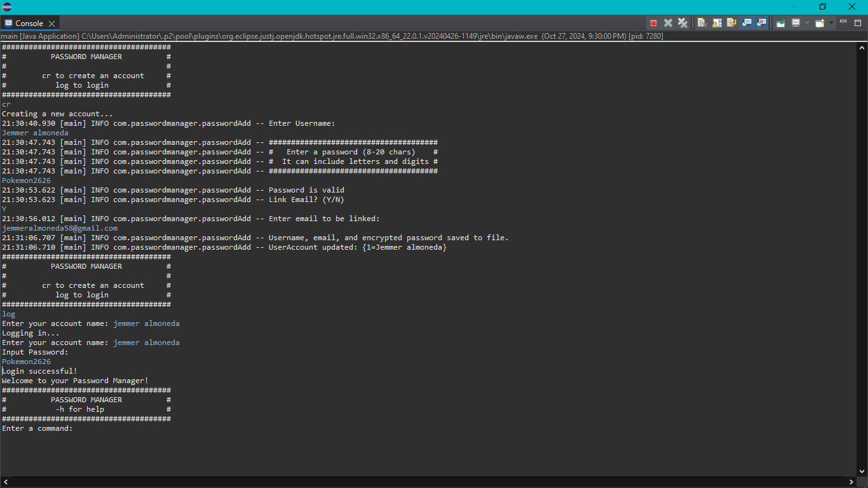868x488 pixels.
Task: Terminate the running Java program
Action: tap(653, 23)
